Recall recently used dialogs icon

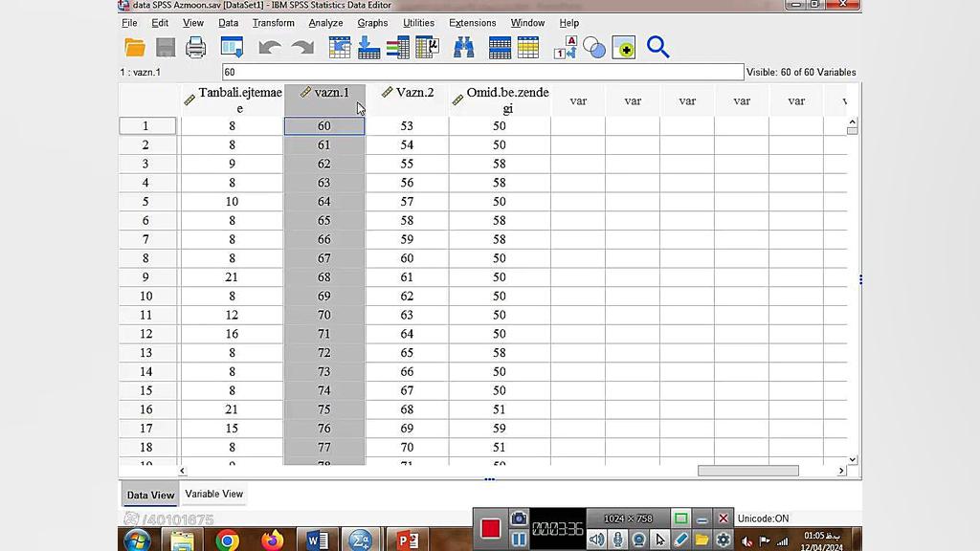coord(232,48)
